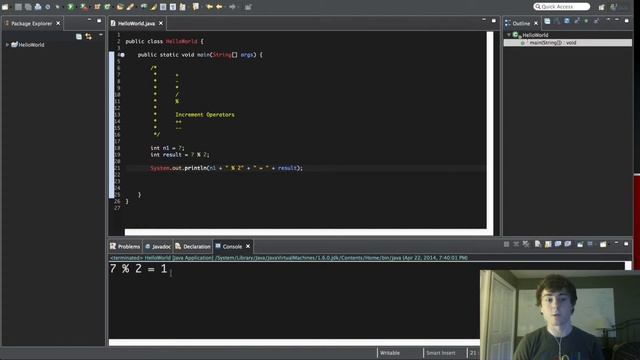The width and height of the screenshot is (640, 360).
Task: Click the green Run button in toolbar
Action: 71,7
